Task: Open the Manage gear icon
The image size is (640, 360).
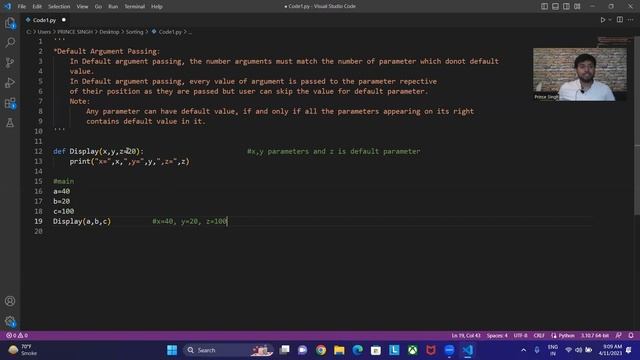Action: pyautogui.click(x=10, y=321)
